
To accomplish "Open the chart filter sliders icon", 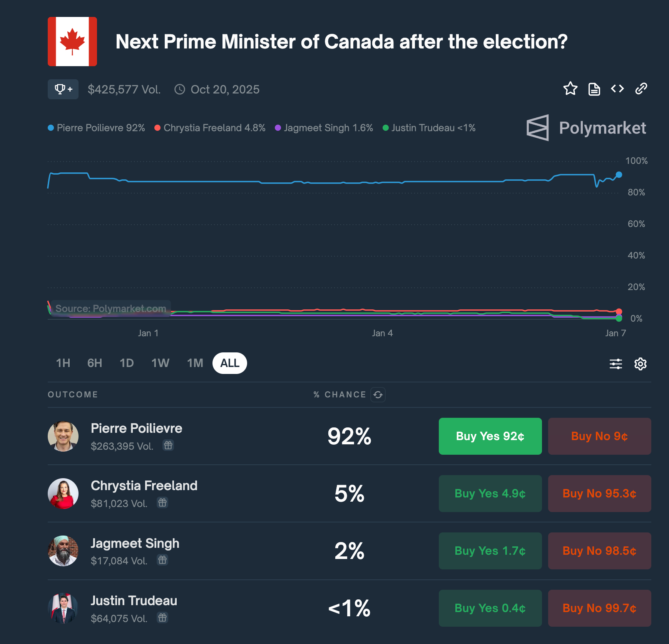I will point(615,364).
